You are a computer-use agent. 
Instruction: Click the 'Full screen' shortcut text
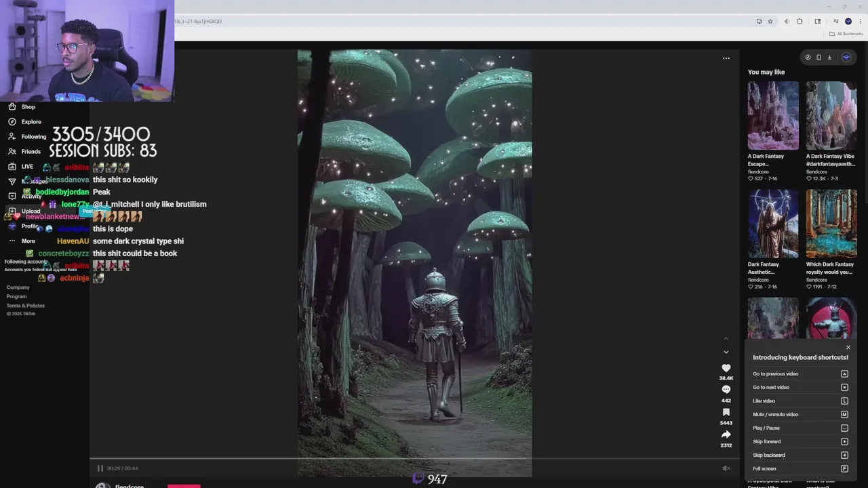point(764,468)
